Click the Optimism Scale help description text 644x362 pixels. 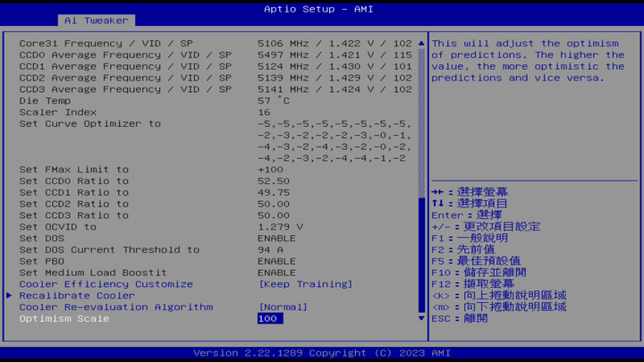tap(529, 61)
